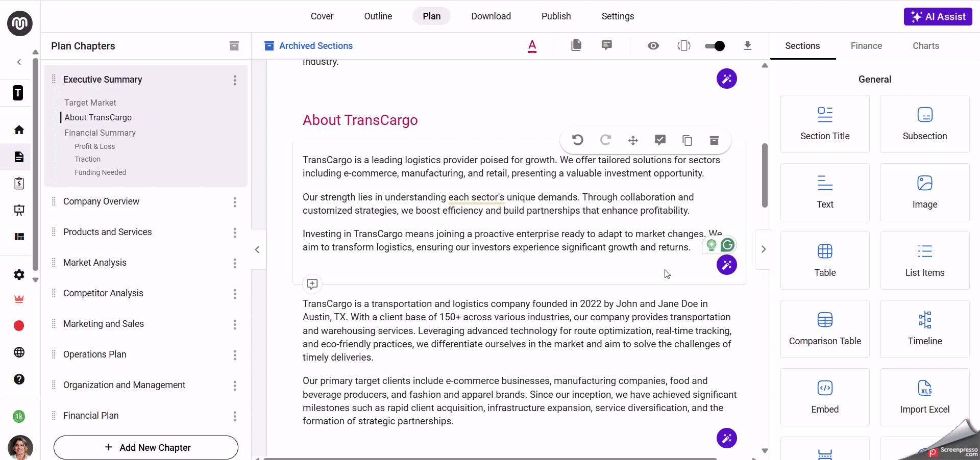This screenshot has height=460, width=980.
Task: Toggle the switch in editor toolbar
Action: coord(715,46)
